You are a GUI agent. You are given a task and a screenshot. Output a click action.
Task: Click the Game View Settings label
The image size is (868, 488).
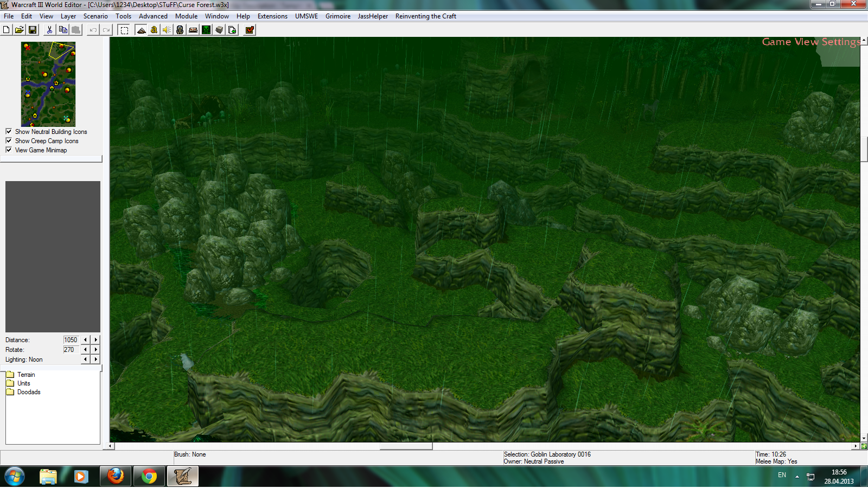click(x=810, y=42)
